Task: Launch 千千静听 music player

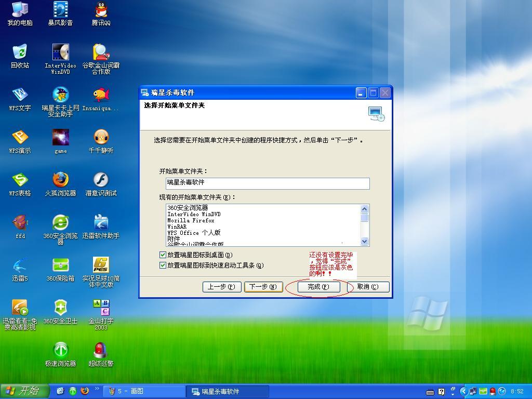Action: pos(101,142)
